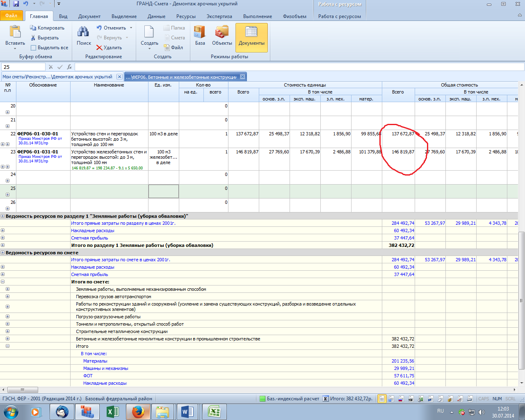Toggle Баз.-индексный расчет green indicator
525x420 pixels.
point(262,399)
